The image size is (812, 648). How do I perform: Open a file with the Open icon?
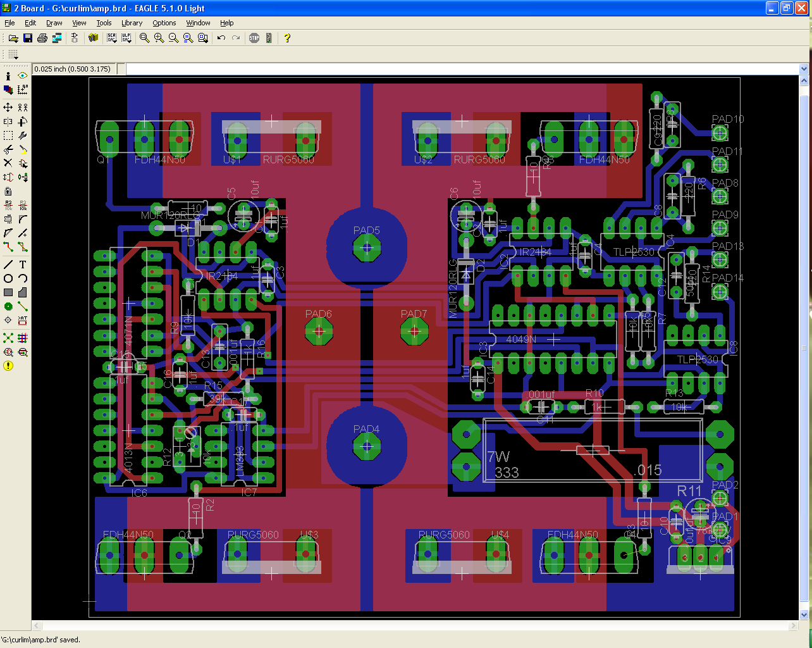coord(13,38)
